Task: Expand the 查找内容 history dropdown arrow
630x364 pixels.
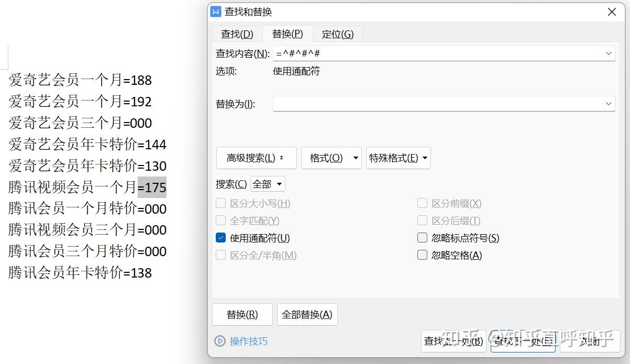Action: click(609, 53)
